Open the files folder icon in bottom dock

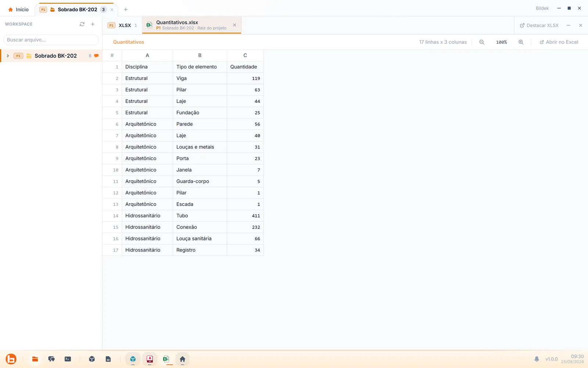[35, 359]
